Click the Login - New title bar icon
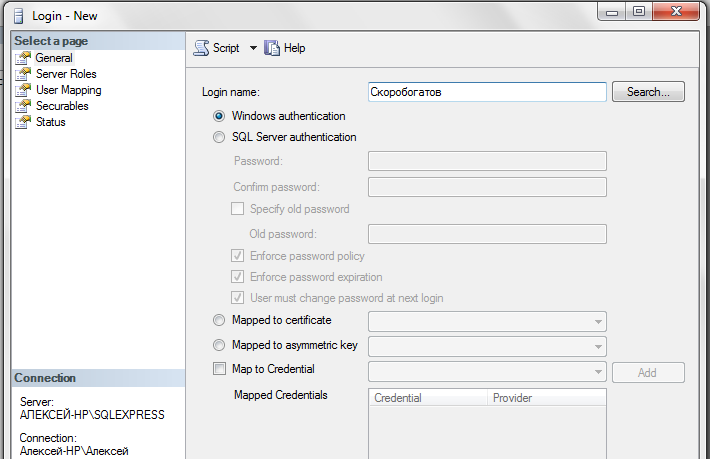This screenshot has height=459, width=710. tap(19, 16)
